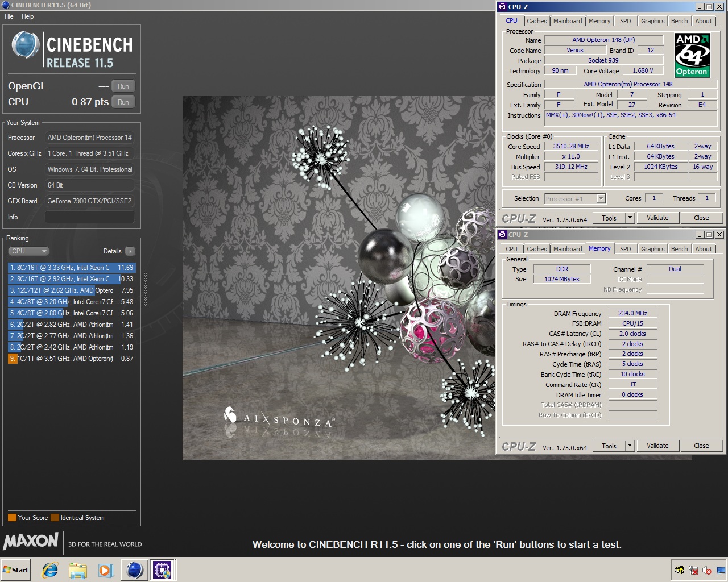Screen dimensions: 728x582
Task: Click Close button in upper CPU-Z
Action: (701, 218)
